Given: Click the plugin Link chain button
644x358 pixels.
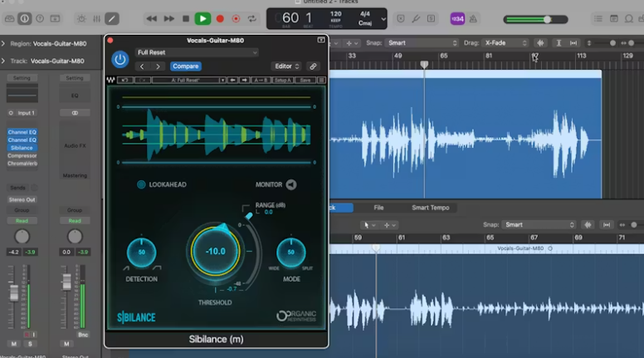Looking at the screenshot, I should coord(313,66).
